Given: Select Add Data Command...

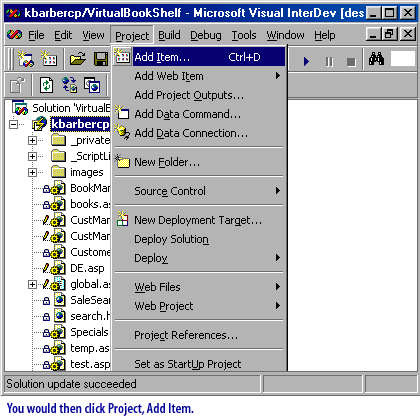Looking at the screenshot, I should point(199,114).
